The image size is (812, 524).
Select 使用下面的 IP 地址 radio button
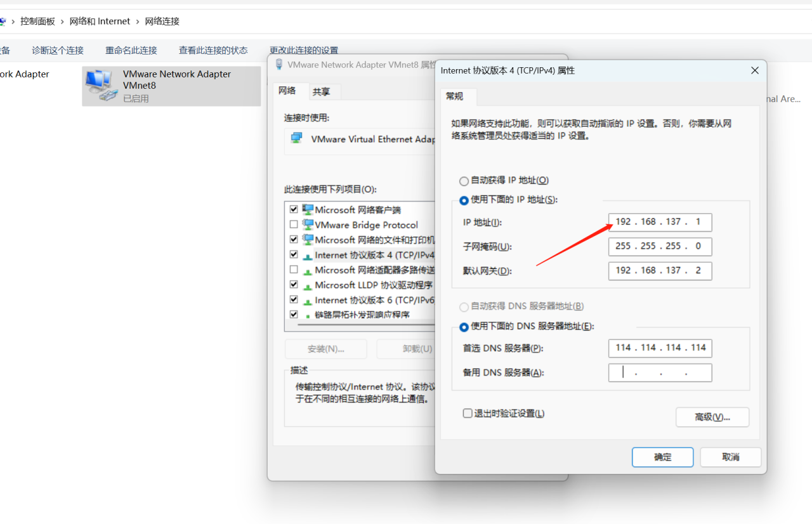click(464, 200)
